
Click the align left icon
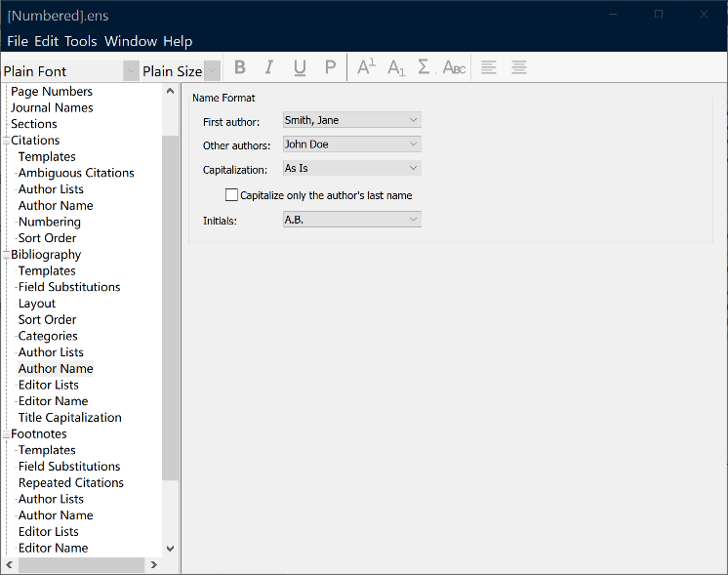point(489,67)
